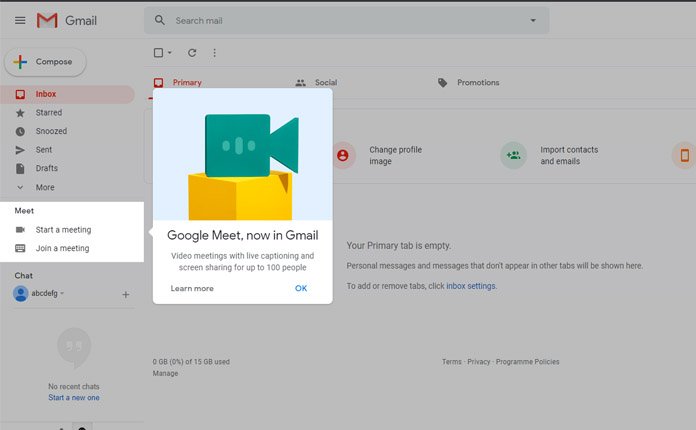The image size is (696, 430).
Task: Click the Compose button
Action: (x=45, y=62)
